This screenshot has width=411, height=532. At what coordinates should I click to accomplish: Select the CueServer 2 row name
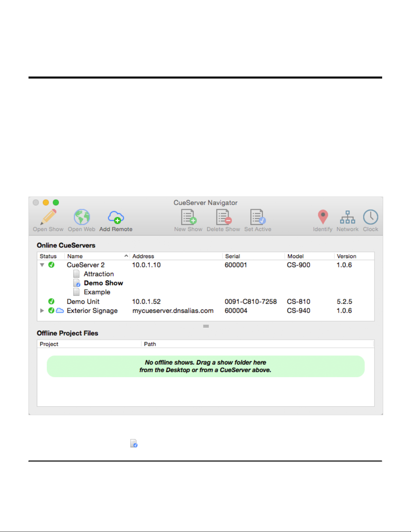pos(86,265)
